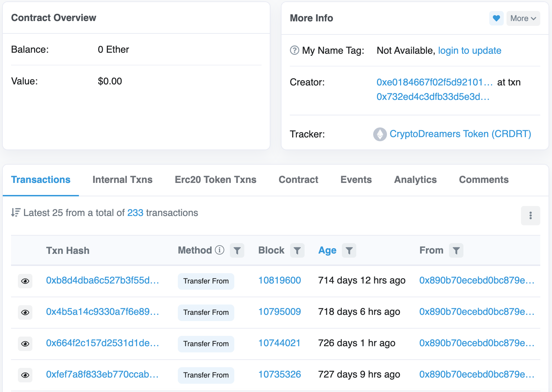This screenshot has width=552, height=392.
Task: Open the Erc20 Token Txns tab
Action: click(216, 180)
